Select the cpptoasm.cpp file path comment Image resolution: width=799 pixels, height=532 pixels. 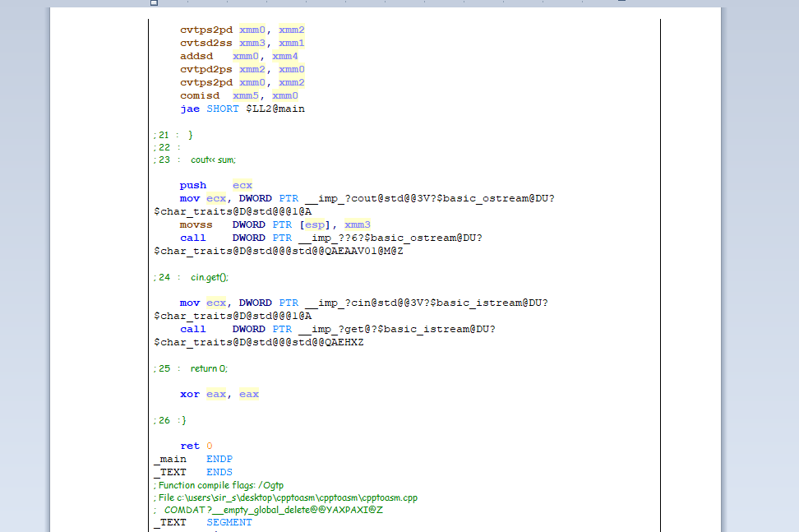[x=284, y=497]
